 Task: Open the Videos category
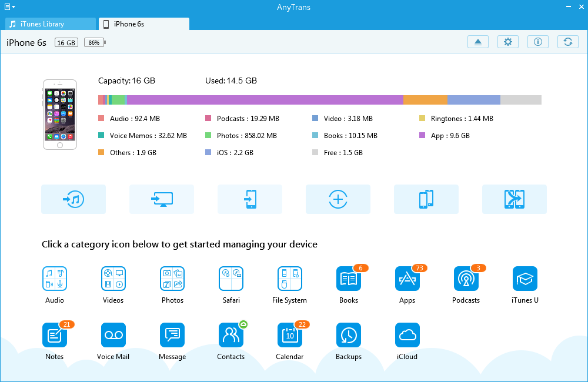113,279
